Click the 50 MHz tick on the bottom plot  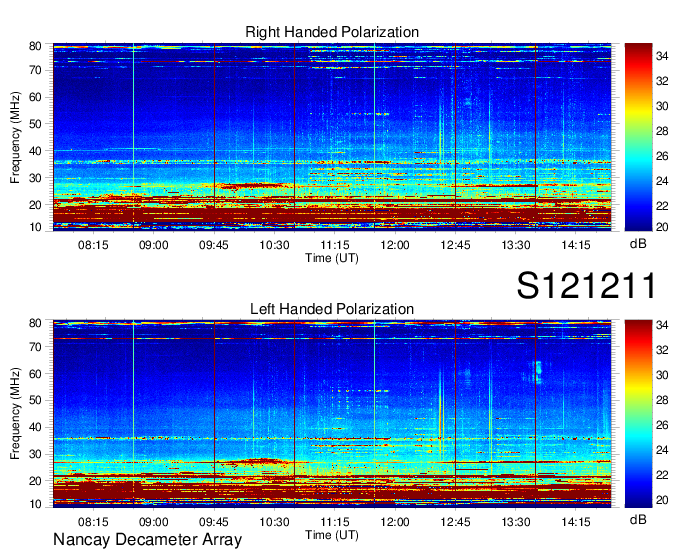[35, 400]
